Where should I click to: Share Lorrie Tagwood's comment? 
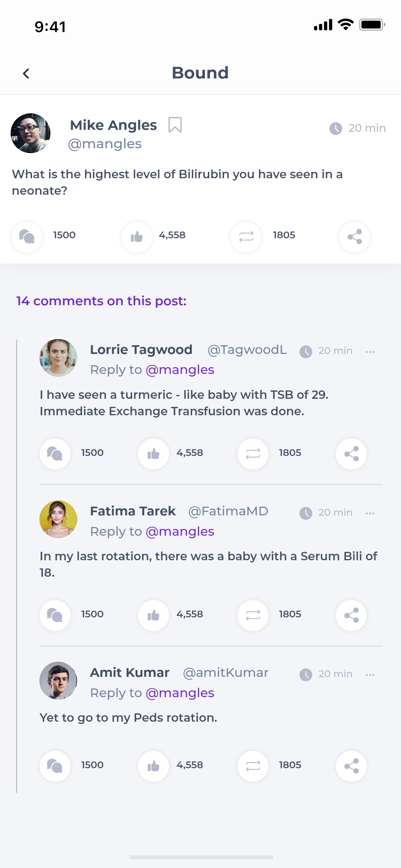pos(351,454)
